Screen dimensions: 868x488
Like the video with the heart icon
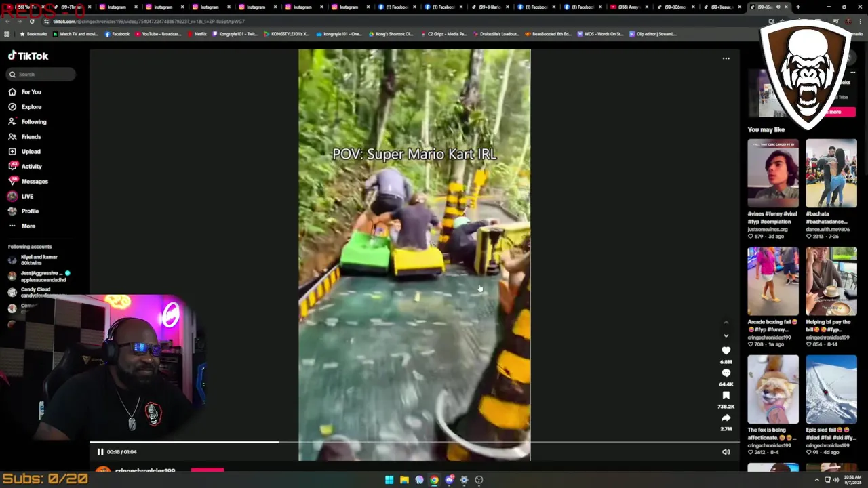[x=726, y=351]
